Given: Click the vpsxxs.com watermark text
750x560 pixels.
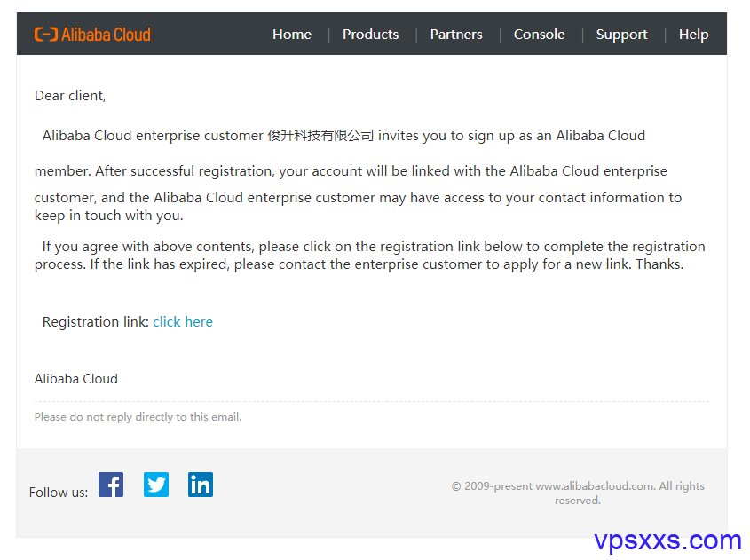Looking at the screenshot, I should (667, 540).
